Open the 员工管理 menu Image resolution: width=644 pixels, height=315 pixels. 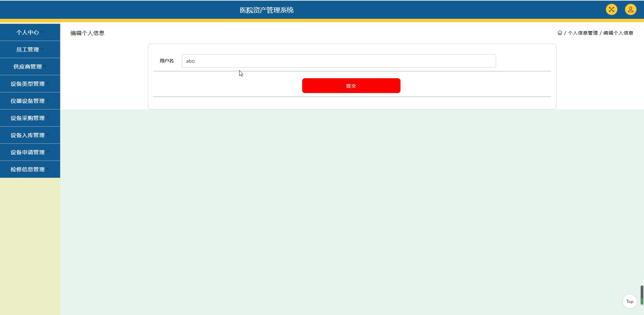pyautogui.click(x=30, y=49)
